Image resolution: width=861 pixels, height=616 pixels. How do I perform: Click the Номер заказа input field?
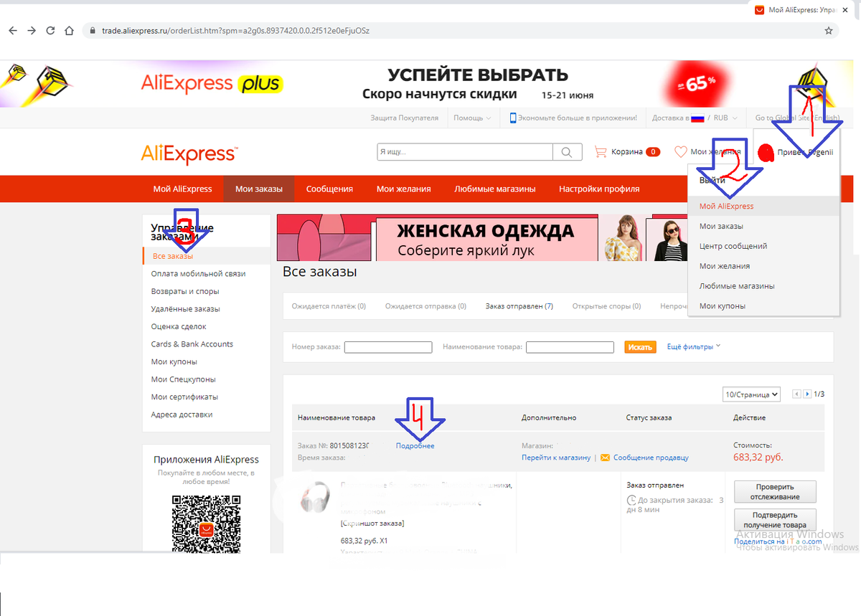(x=388, y=347)
